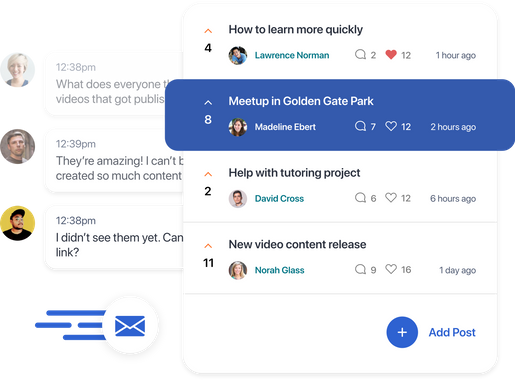515x380 pixels.
Task: Open the "Meetup in Golden Gate Park" title
Action: point(301,101)
